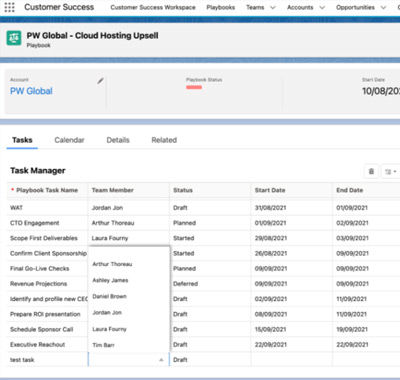Click the trash delete icon in Task Manager
This screenshot has height=380, width=400.
[371, 172]
